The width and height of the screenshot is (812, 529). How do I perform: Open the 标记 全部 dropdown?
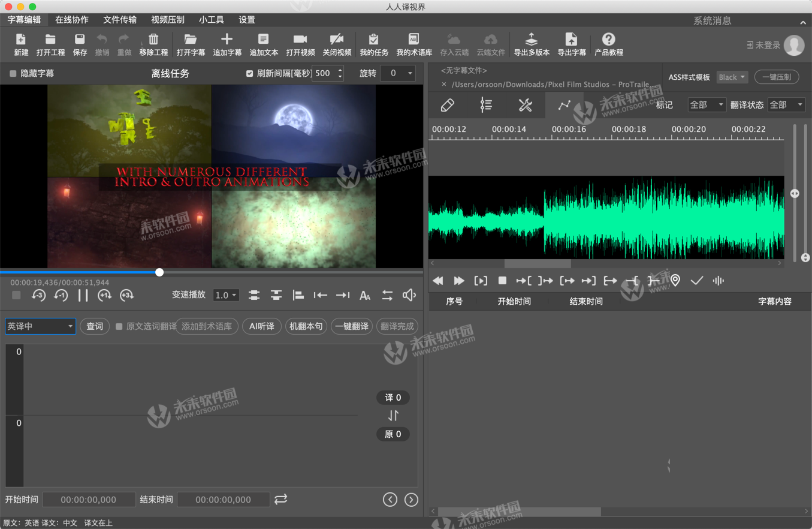707,104
